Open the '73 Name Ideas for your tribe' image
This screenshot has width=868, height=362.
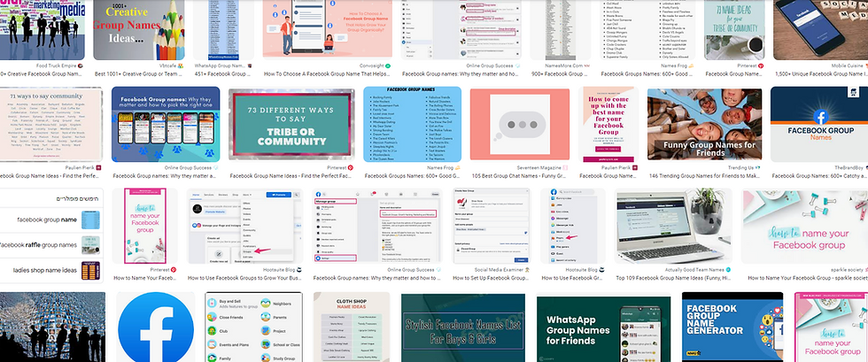(734, 30)
